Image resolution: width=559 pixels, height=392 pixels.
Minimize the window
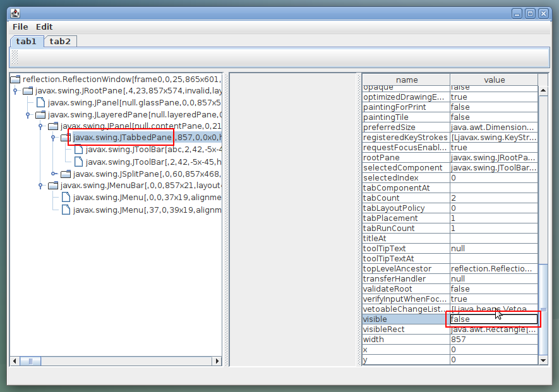pos(517,14)
